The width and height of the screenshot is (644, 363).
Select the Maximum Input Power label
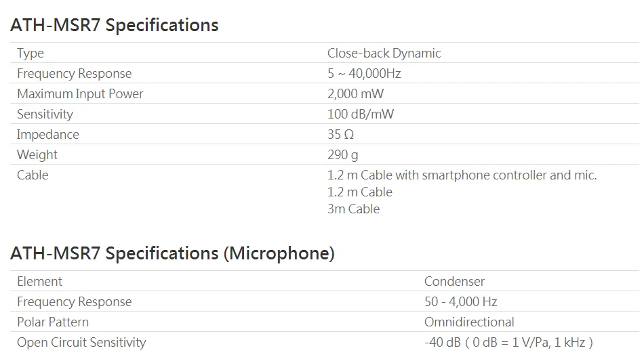80,94
